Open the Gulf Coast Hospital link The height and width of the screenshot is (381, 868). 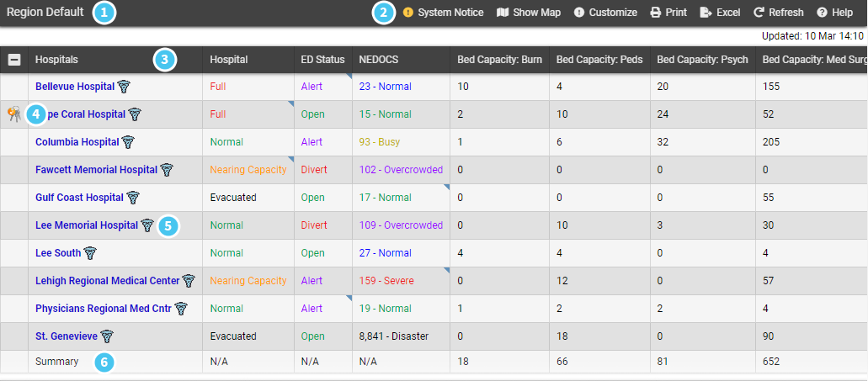click(x=79, y=198)
